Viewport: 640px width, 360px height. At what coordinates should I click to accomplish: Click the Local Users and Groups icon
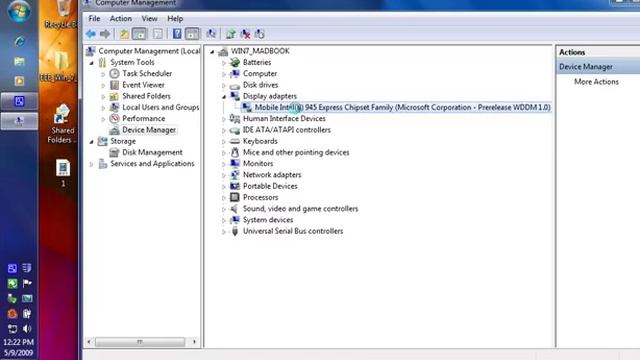(x=114, y=107)
